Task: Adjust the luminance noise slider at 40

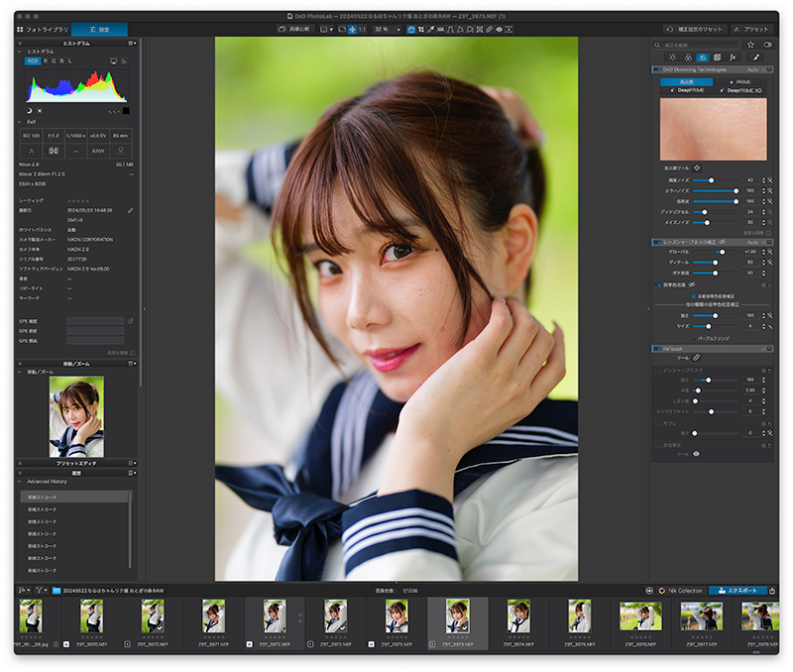Action: (711, 180)
